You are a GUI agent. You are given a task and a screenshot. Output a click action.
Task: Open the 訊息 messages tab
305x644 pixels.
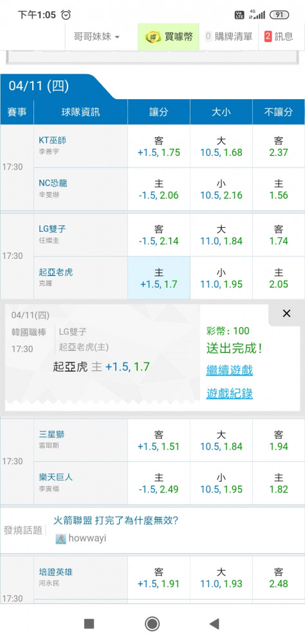[279, 37]
